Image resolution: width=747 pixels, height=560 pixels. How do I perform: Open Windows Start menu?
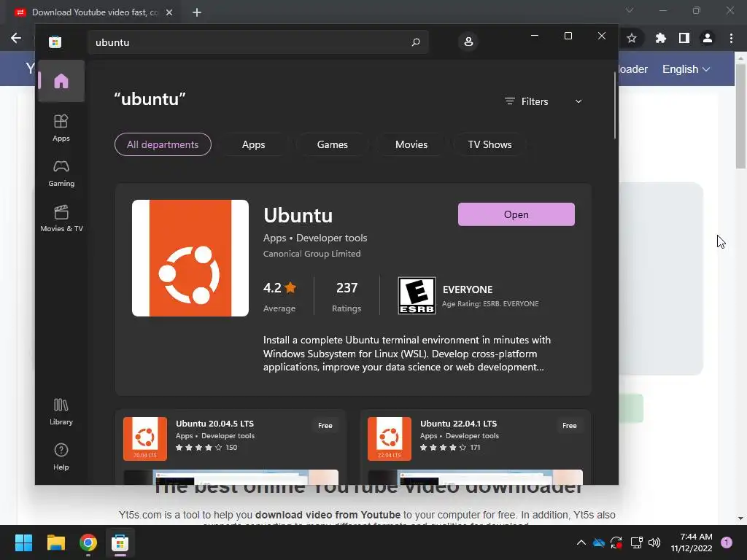(x=23, y=542)
